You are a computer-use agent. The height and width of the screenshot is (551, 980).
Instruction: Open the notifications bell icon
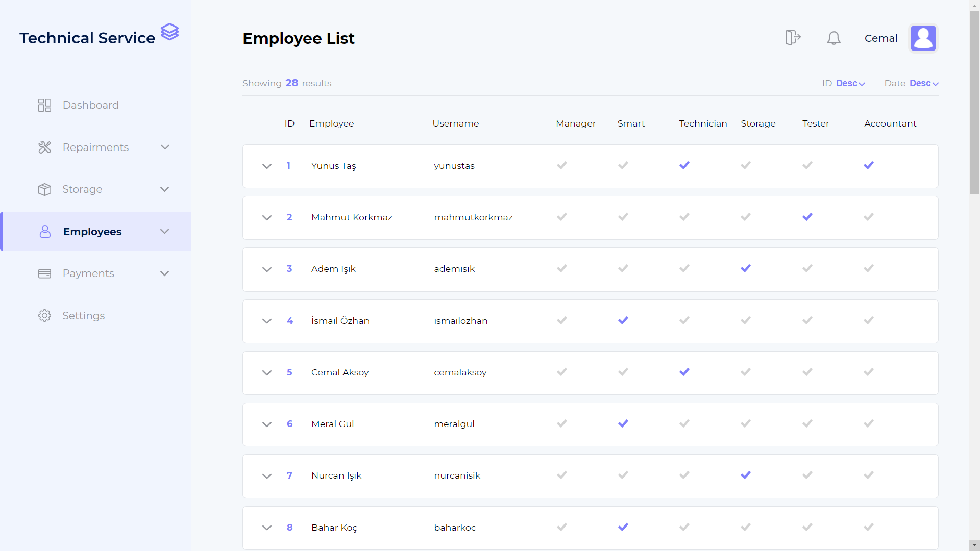[834, 38]
